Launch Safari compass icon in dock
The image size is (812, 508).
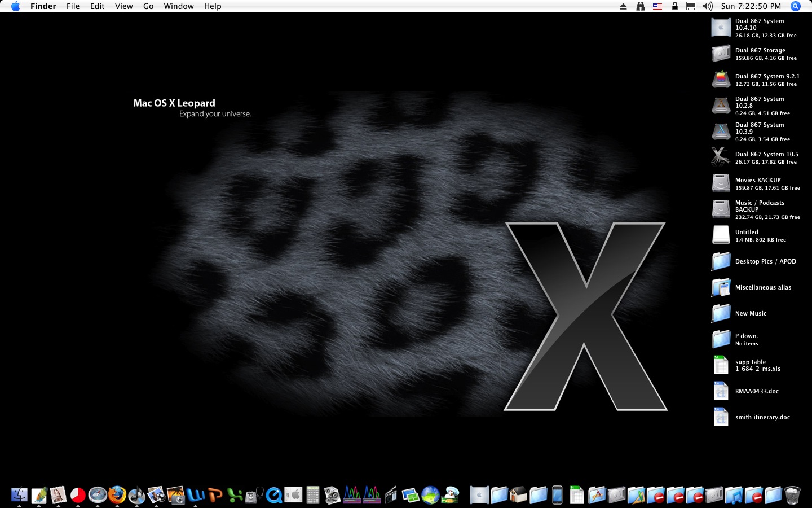coord(98,495)
